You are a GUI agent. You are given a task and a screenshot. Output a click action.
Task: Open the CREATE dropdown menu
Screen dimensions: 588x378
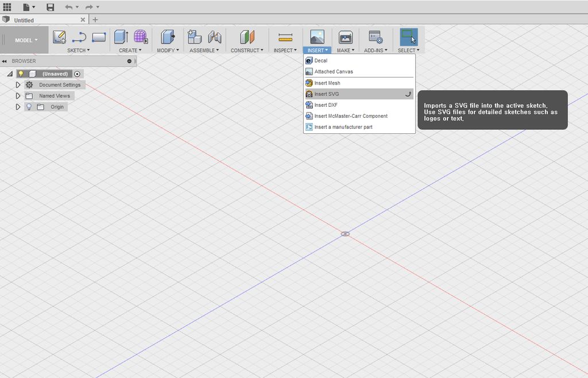point(130,50)
